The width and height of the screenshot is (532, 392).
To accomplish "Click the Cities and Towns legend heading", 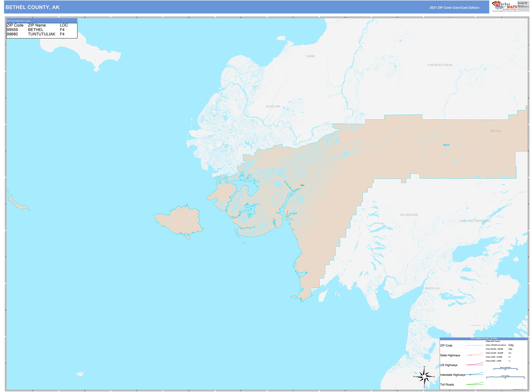I will 493,341.
